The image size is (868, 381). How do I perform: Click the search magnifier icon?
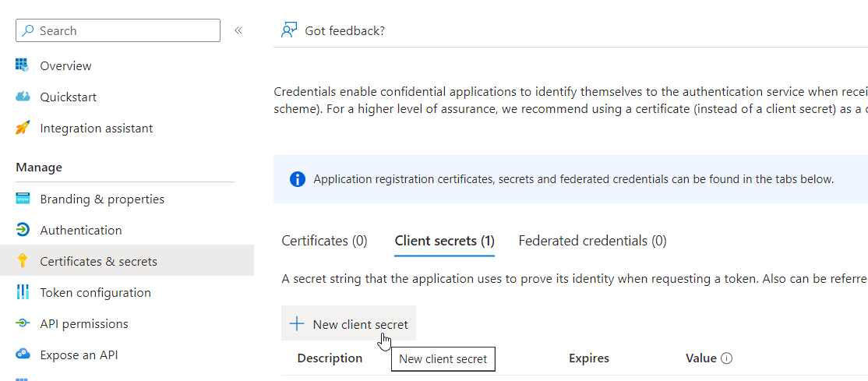28,30
